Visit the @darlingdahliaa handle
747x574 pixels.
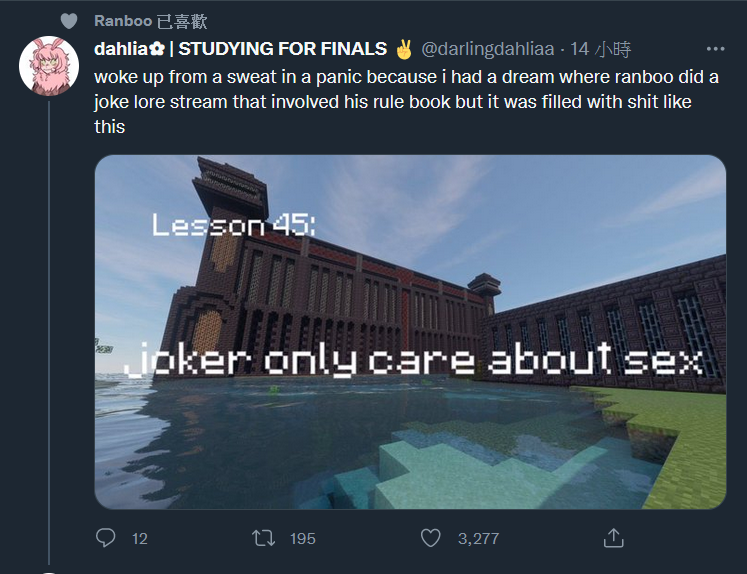tap(488, 49)
